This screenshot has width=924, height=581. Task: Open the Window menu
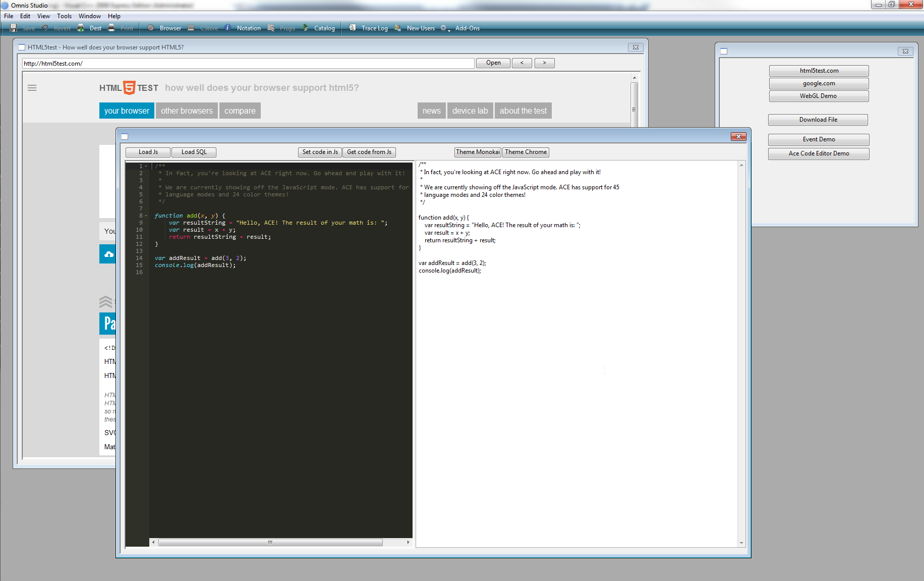click(90, 16)
